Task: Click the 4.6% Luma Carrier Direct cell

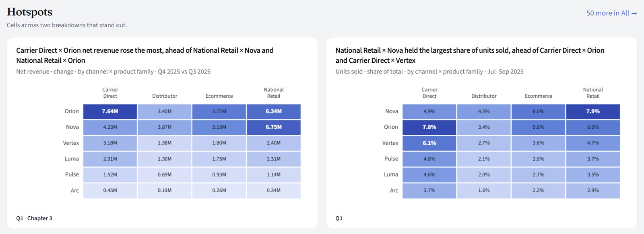Action: click(x=429, y=174)
